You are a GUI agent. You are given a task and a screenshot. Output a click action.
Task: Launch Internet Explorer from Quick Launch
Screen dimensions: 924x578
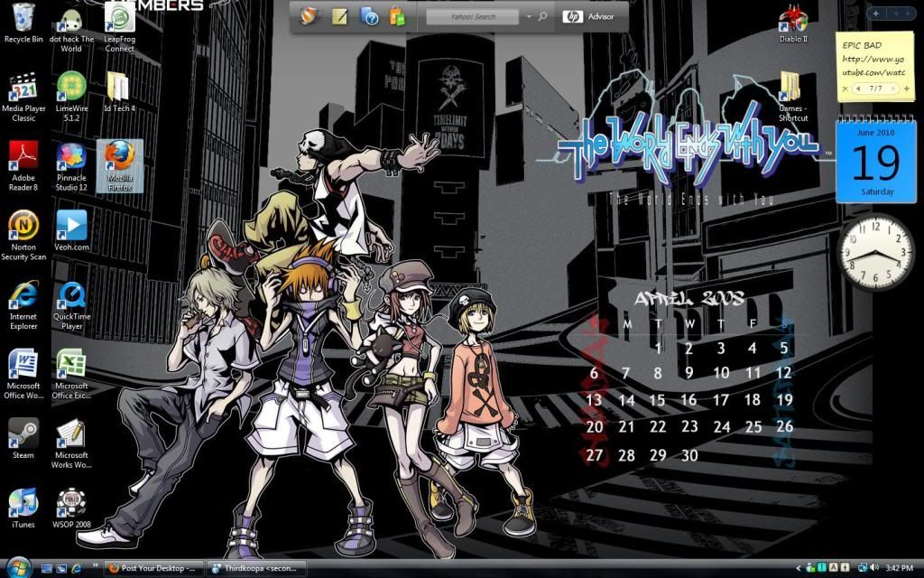coord(76,569)
